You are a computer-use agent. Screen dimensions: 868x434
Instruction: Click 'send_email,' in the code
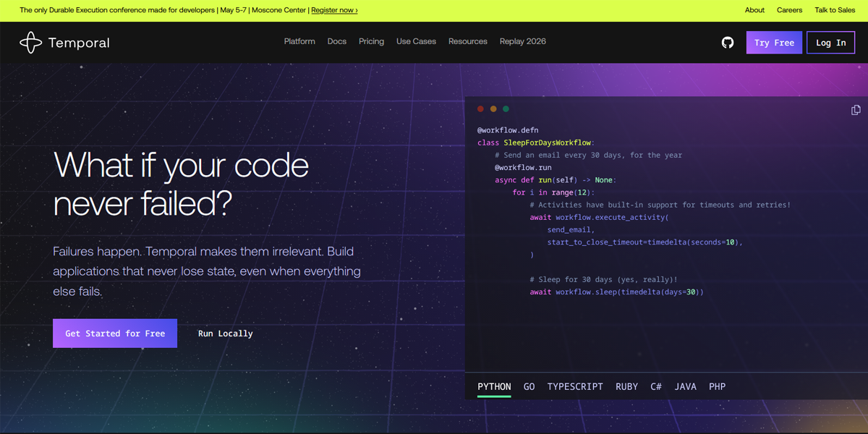(x=571, y=229)
